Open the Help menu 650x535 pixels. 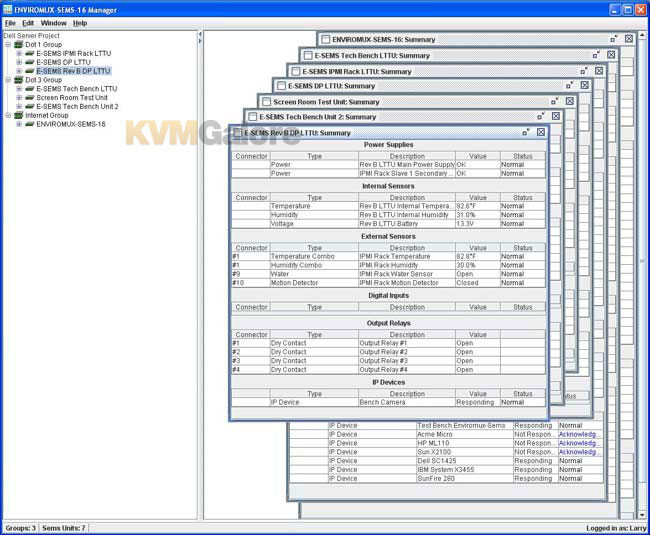80,23
